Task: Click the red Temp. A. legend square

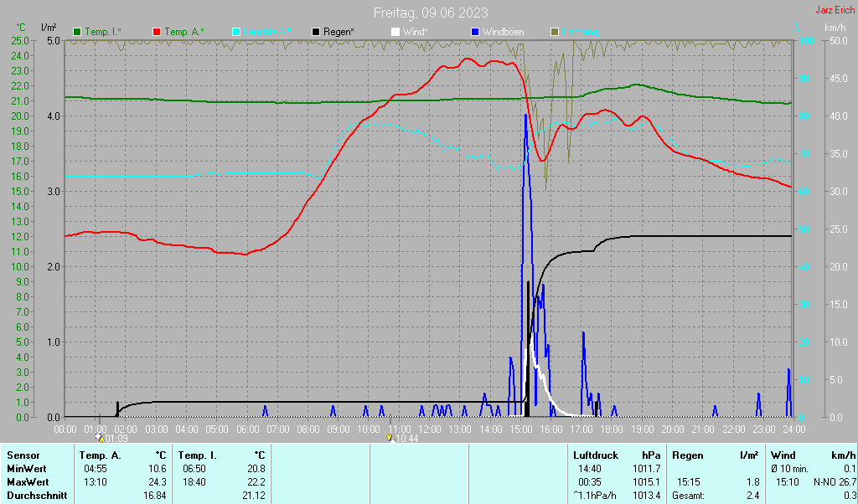Action: pos(157,33)
